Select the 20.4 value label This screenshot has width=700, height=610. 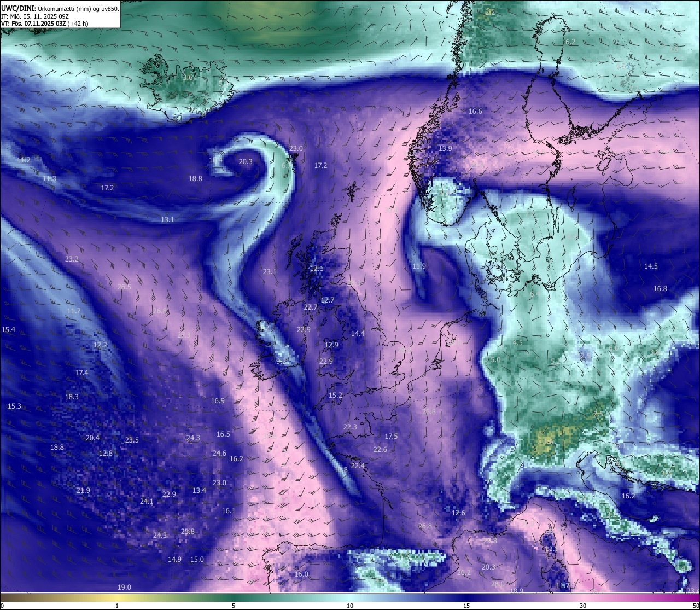click(x=92, y=438)
